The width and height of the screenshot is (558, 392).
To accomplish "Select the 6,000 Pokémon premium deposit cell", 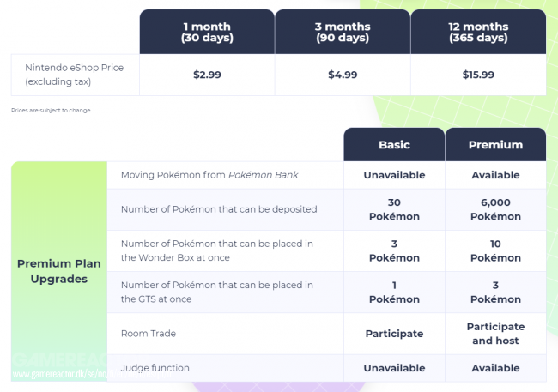I will pyautogui.click(x=495, y=209).
